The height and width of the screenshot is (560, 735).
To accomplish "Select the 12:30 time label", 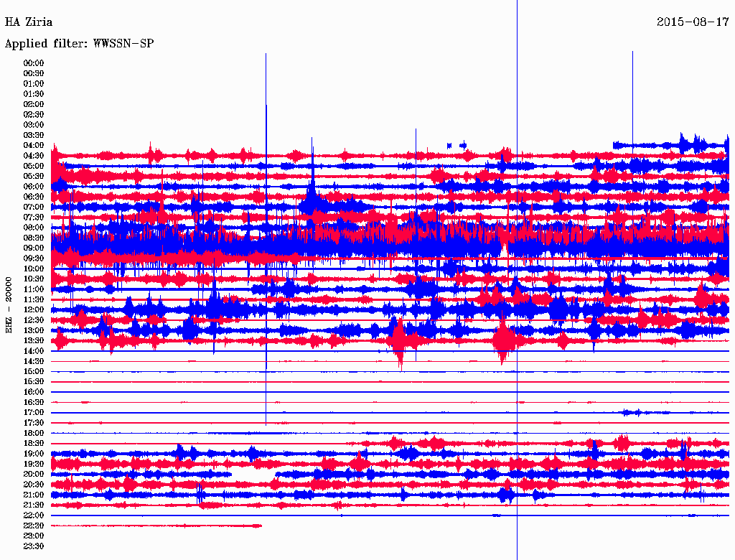I will point(34,320).
